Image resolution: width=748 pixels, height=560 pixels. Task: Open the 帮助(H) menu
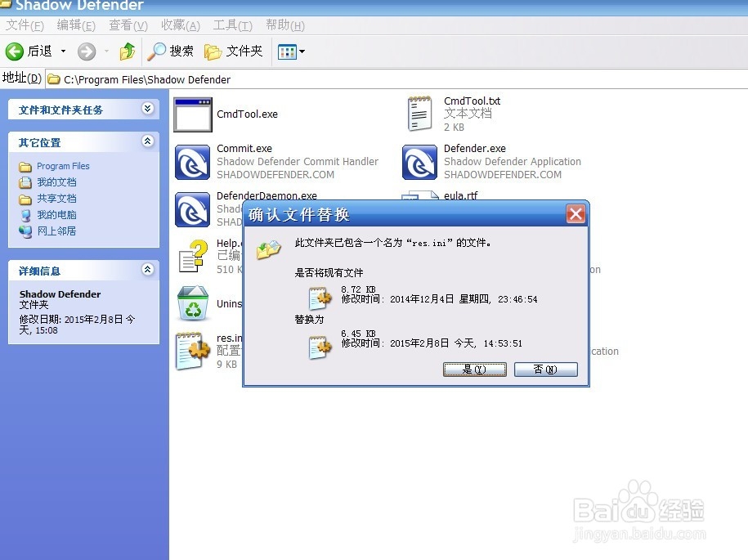pos(285,25)
